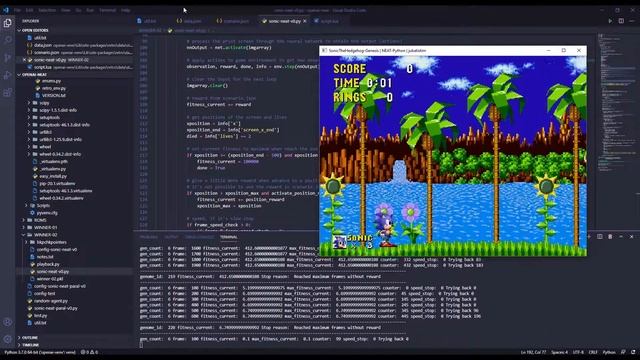Open the Accounts icon in activity bar
Screen dimensions: 640x360
[x=7, y=322]
